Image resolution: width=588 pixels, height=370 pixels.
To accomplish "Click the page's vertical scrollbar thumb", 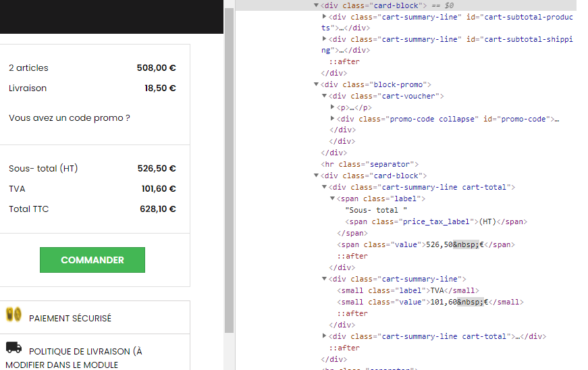I will [x=229, y=171].
